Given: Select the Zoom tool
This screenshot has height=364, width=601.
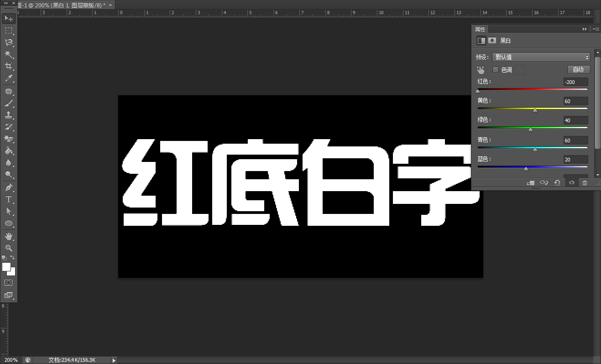Looking at the screenshot, I should pos(9,248).
